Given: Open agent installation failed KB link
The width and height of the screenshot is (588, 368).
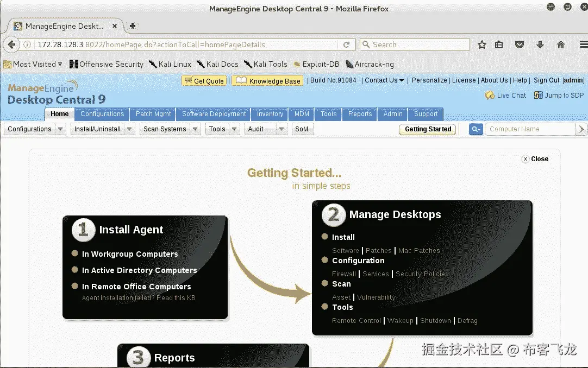Looking at the screenshot, I should [x=139, y=298].
